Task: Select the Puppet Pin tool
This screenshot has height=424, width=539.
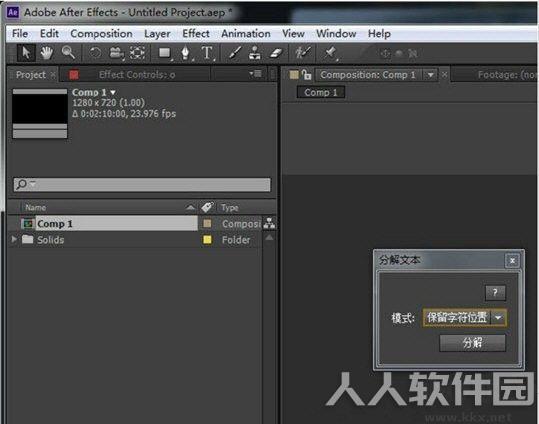Action: 330,53
